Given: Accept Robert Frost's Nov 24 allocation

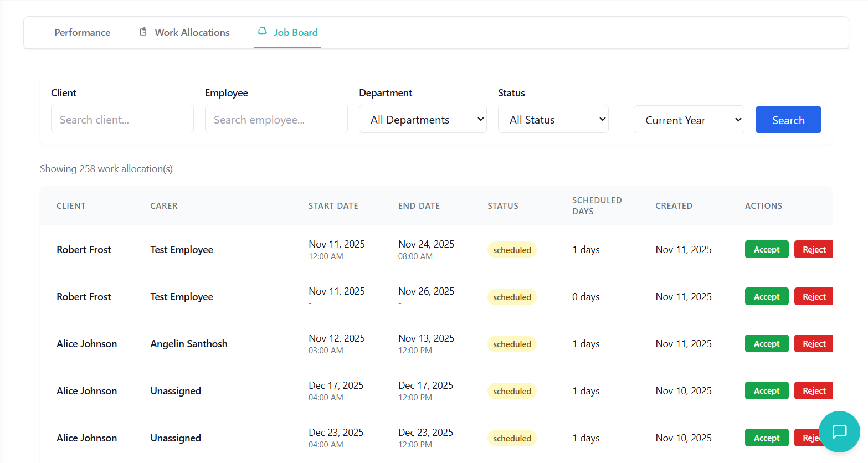Looking at the screenshot, I should click(766, 250).
